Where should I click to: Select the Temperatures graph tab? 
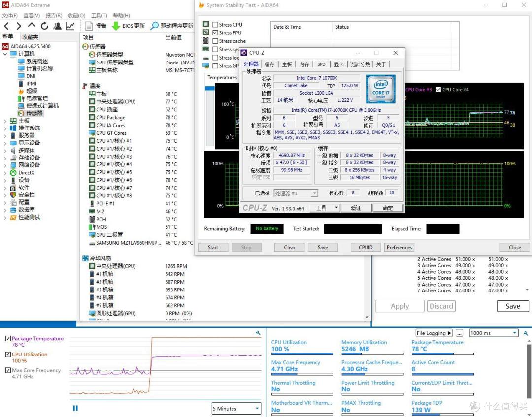(x=222, y=78)
